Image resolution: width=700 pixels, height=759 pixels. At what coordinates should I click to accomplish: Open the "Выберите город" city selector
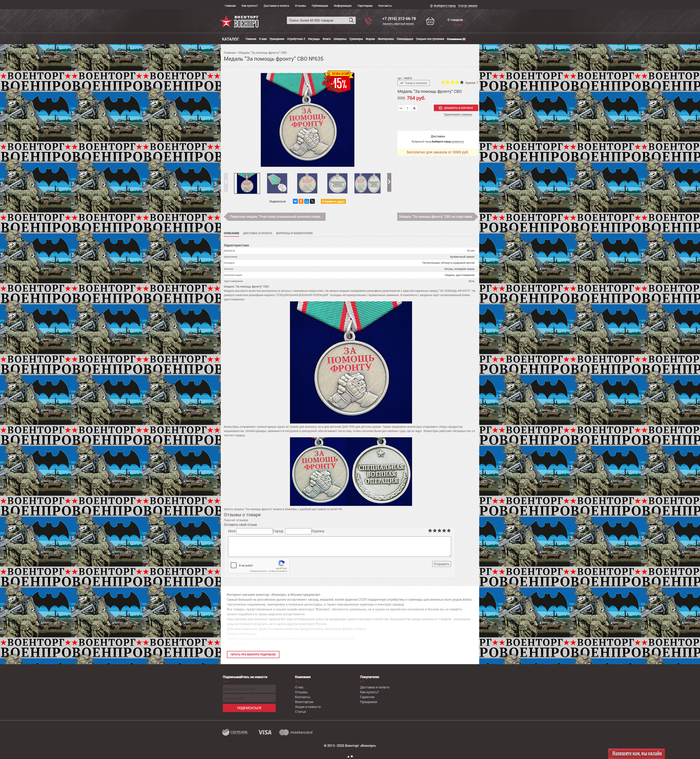(444, 6)
